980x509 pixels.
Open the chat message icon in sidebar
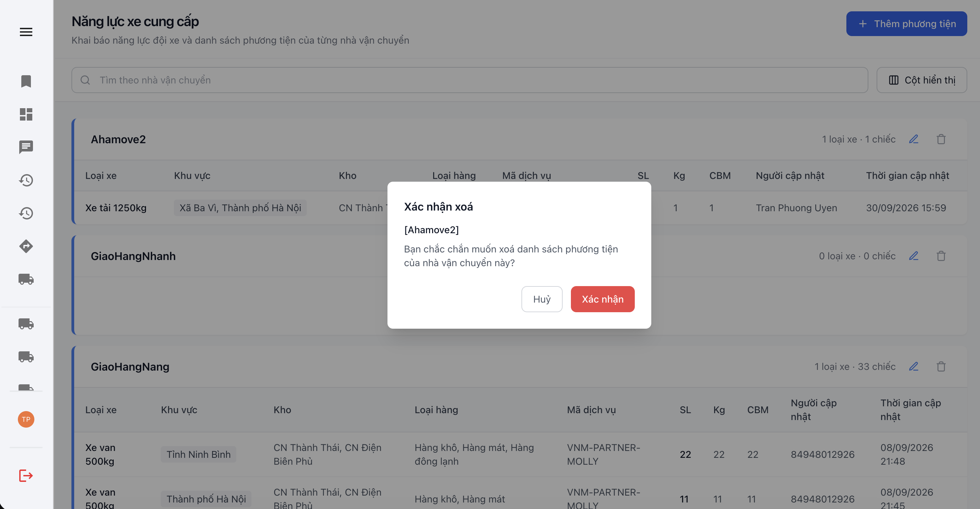click(x=26, y=147)
